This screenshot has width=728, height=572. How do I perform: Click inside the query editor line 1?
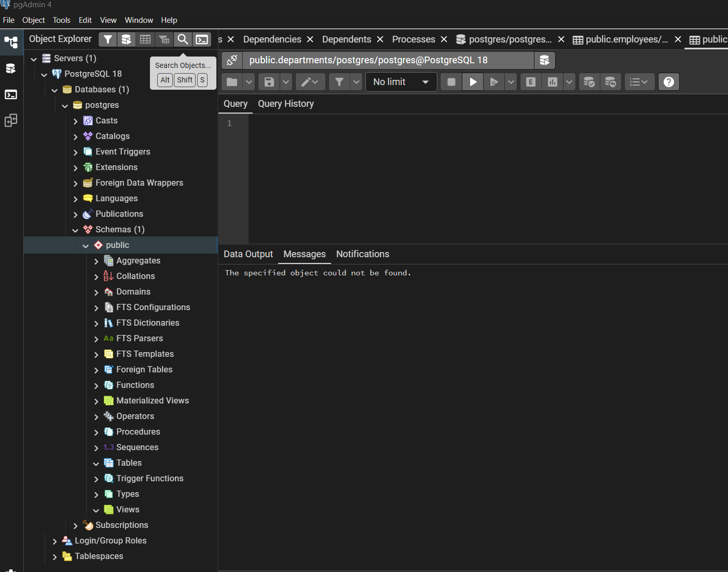tap(488, 123)
